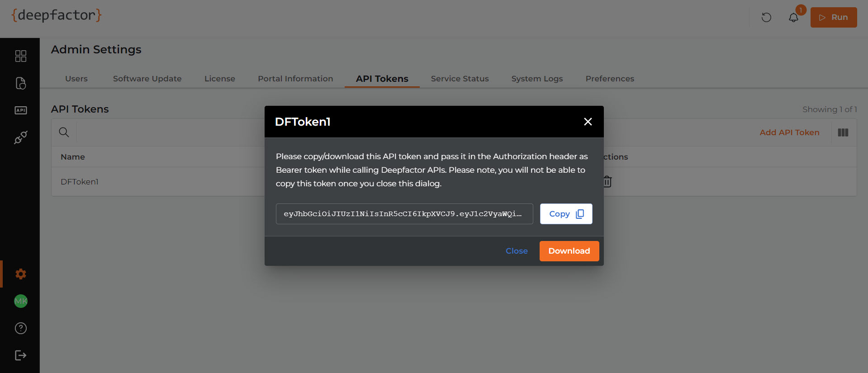Open the API section icon in sidebar

point(21,110)
